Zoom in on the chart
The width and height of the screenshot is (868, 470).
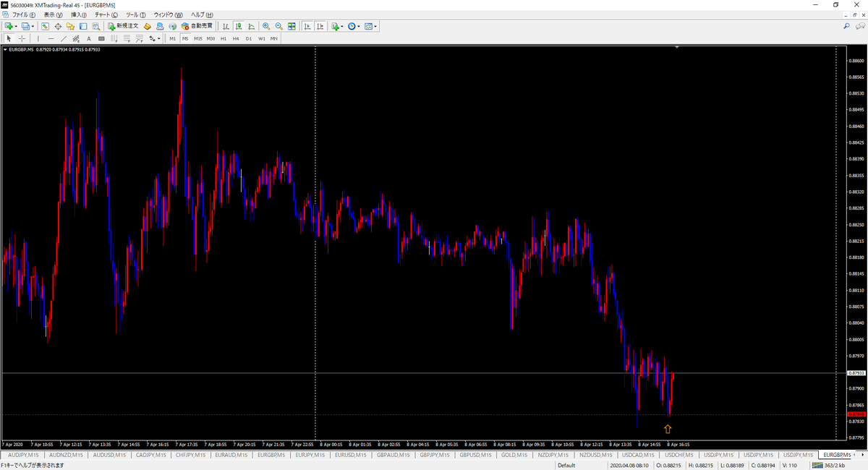click(x=266, y=26)
